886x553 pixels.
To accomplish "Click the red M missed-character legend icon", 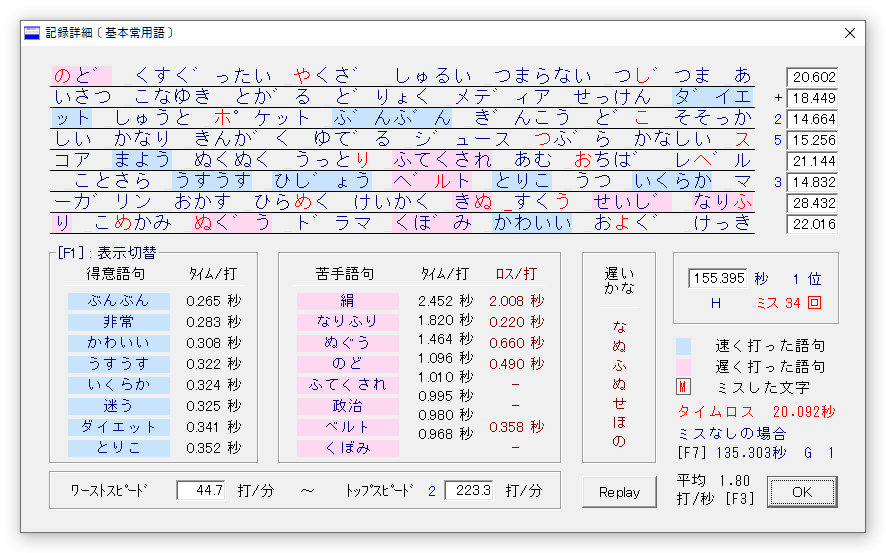I will (683, 387).
